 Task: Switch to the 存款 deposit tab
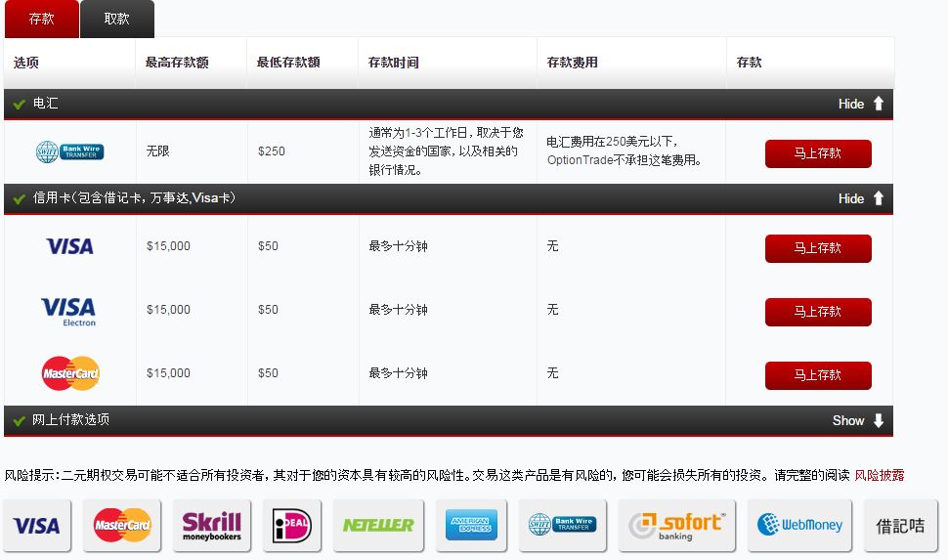(42, 19)
